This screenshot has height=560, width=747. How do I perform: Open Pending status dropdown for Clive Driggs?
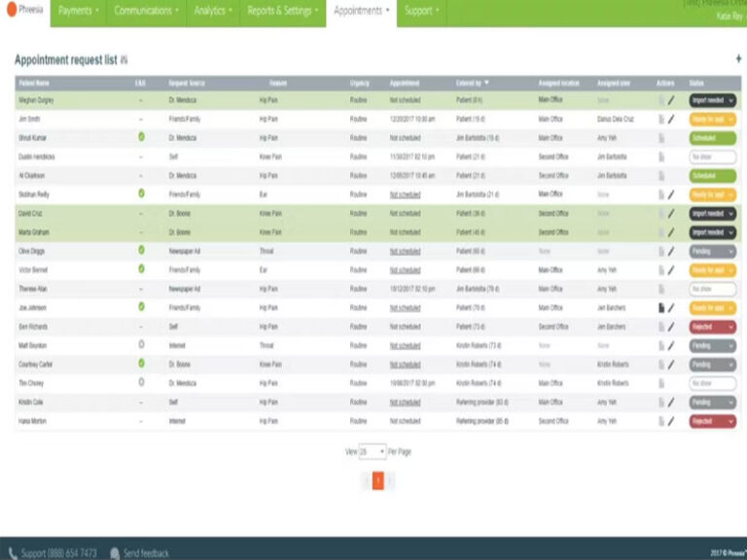[x=713, y=252]
